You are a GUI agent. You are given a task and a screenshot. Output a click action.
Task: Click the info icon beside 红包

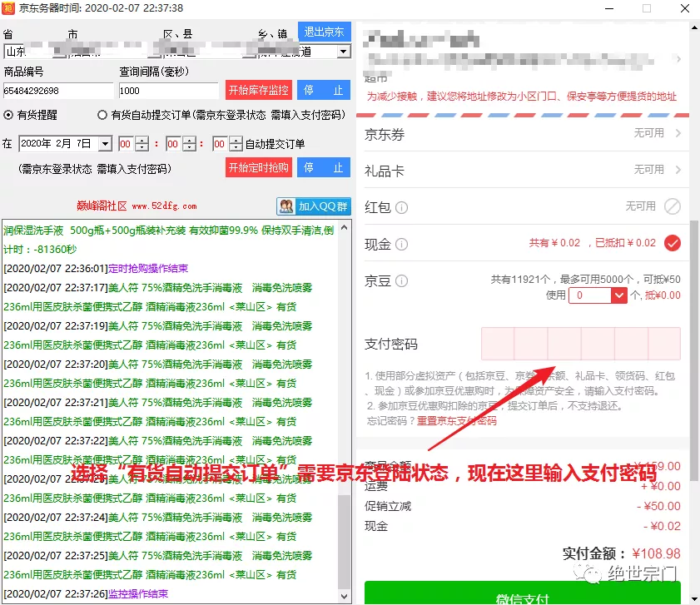(x=401, y=206)
